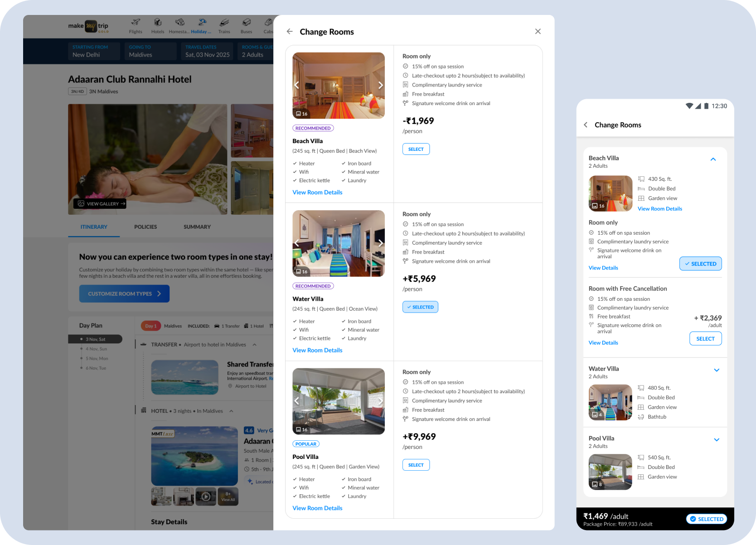Select the desktop Beach Villa room

point(416,149)
